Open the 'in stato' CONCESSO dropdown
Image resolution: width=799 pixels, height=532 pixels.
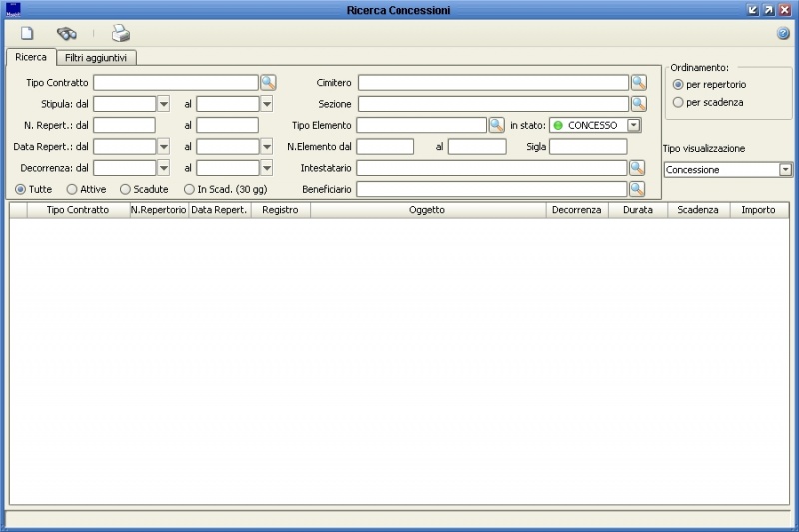click(633, 125)
